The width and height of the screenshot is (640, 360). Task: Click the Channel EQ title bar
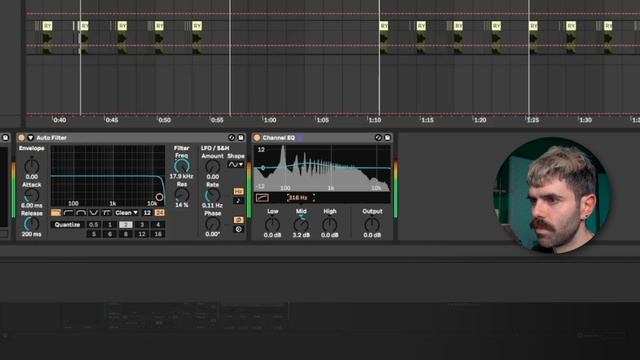(322, 138)
